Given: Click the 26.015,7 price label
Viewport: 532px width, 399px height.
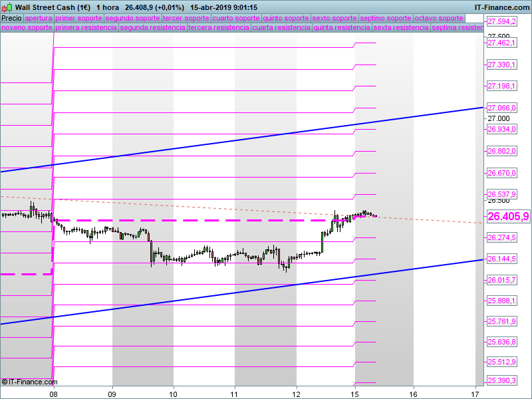Looking at the screenshot, I should coord(502,280).
